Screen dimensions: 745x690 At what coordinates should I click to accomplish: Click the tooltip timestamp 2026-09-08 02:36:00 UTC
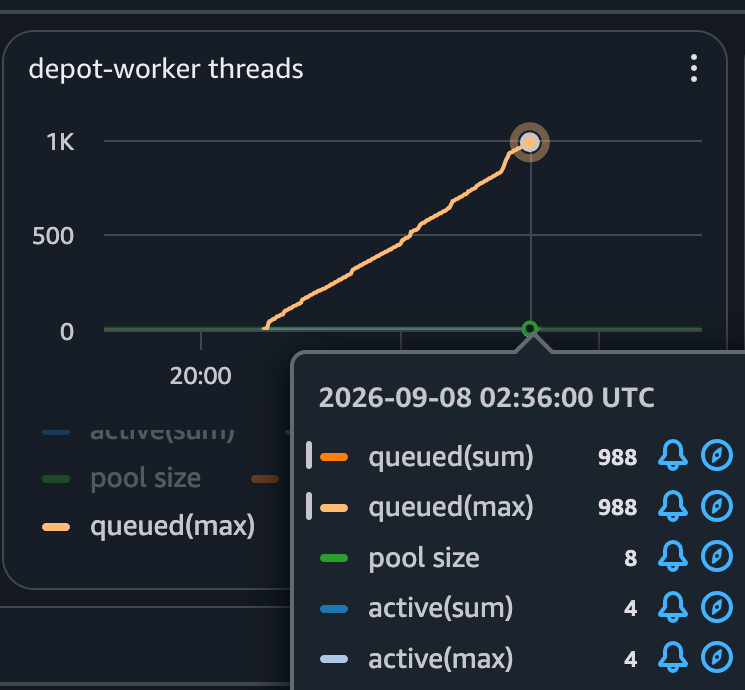tap(487, 397)
